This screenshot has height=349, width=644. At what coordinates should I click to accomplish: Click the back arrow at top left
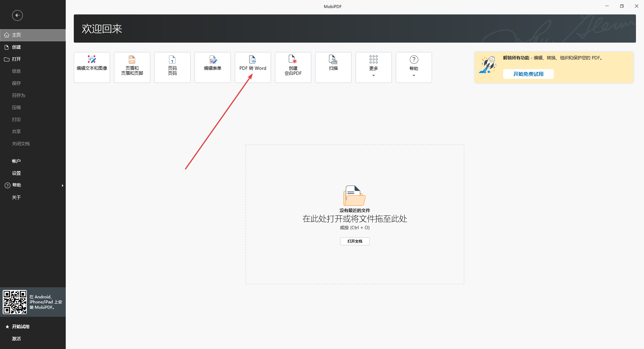pos(17,15)
